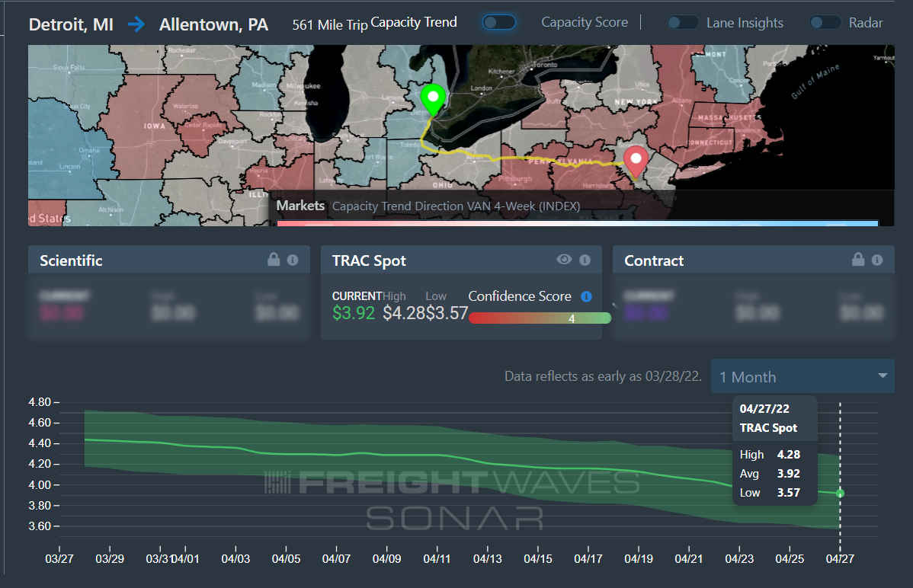Click the Capacity Trend Direction VAN 4-Week text

(x=456, y=206)
